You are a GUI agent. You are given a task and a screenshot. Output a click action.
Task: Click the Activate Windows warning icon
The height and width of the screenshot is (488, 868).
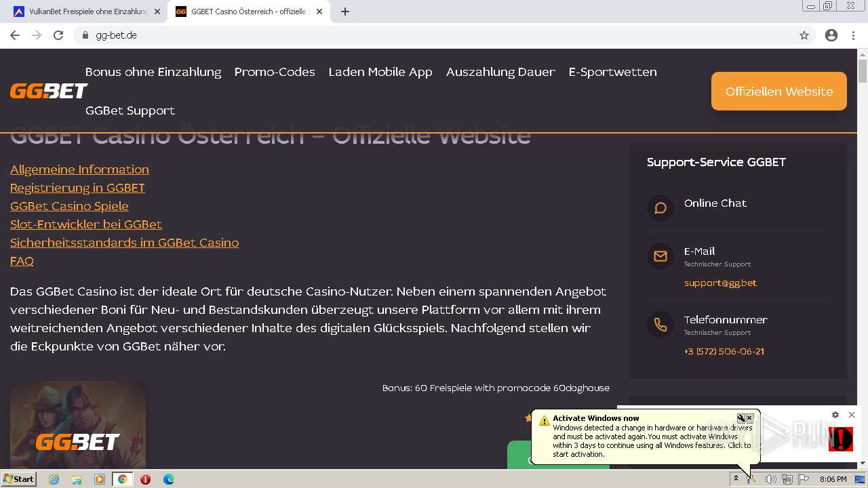pos(544,421)
